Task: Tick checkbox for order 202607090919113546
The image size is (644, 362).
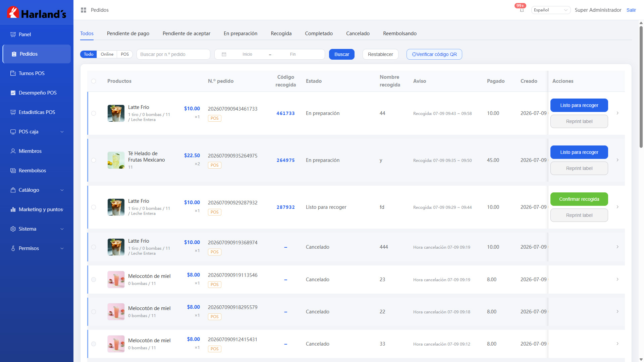Action: coord(94,280)
